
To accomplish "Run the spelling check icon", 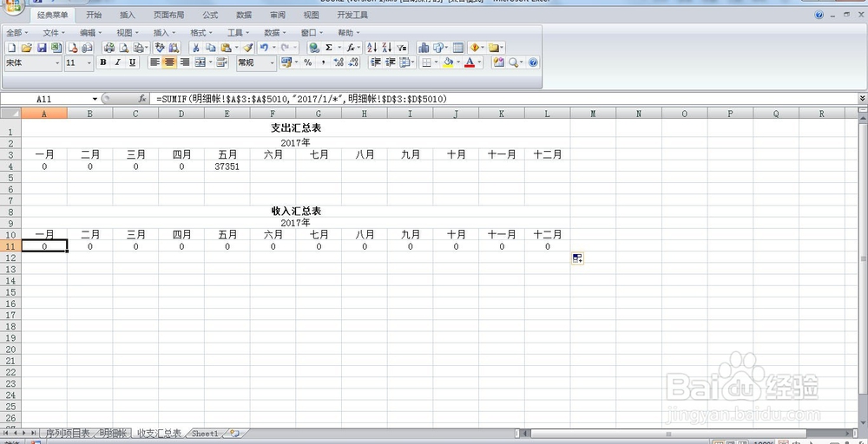I will point(160,48).
